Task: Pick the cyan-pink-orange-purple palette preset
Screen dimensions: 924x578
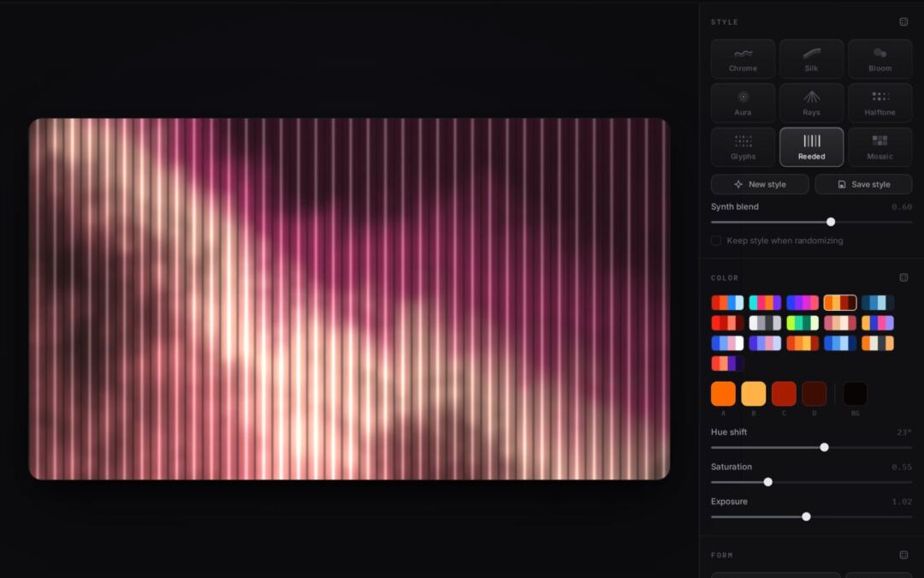Action: pos(765,302)
